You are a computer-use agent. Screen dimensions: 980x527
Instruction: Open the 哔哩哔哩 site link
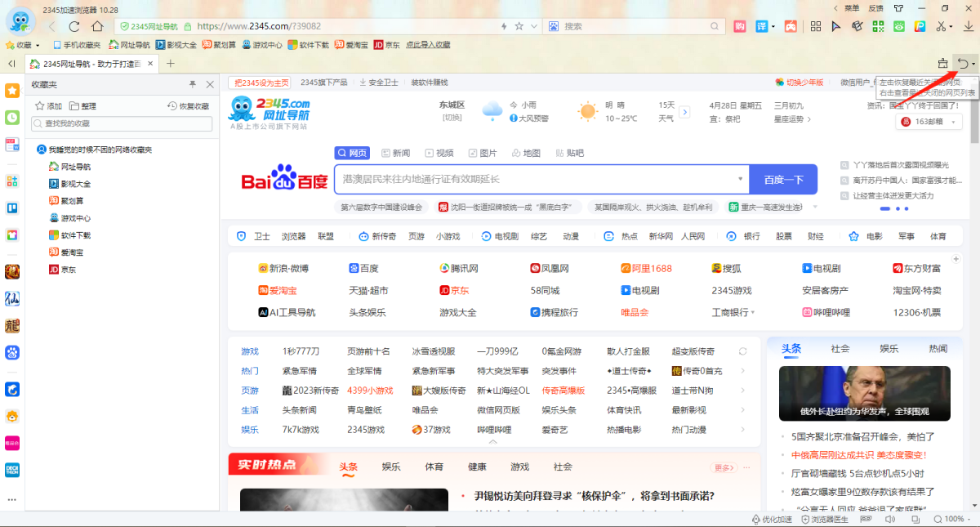pyautogui.click(x=826, y=312)
